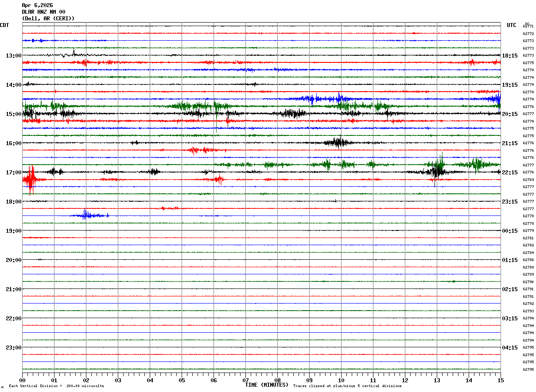
Task: Select the 15:00 CDT time label
Action: tap(14, 114)
